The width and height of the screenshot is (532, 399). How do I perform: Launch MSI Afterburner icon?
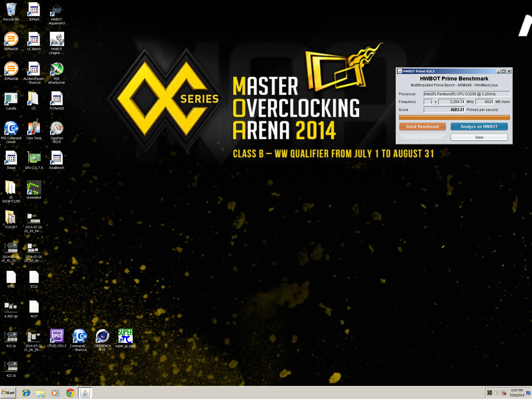[x=57, y=73]
